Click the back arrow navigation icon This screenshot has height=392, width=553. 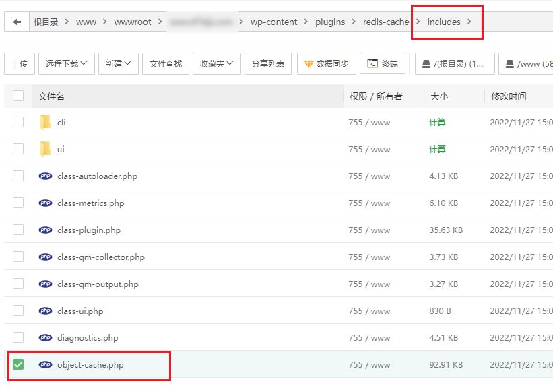click(17, 22)
